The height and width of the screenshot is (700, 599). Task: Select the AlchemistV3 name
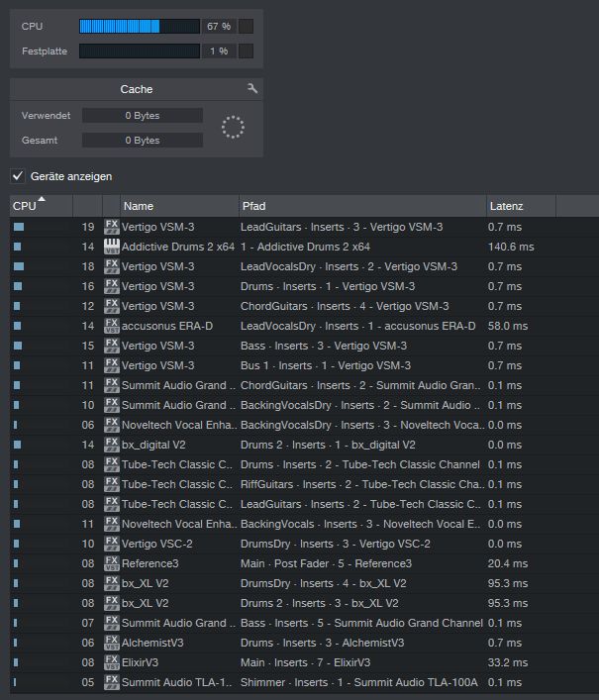(x=152, y=643)
